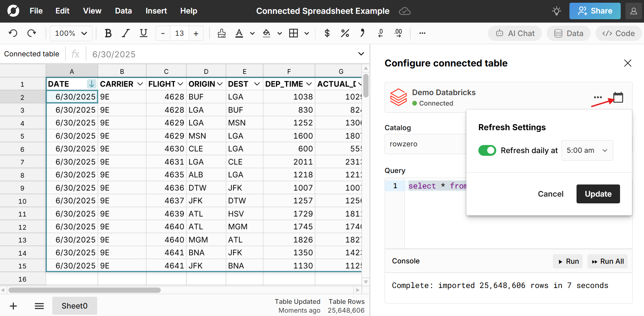This screenshot has width=644, height=316.
Task: Open the Data menu
Action: point(123,11)
